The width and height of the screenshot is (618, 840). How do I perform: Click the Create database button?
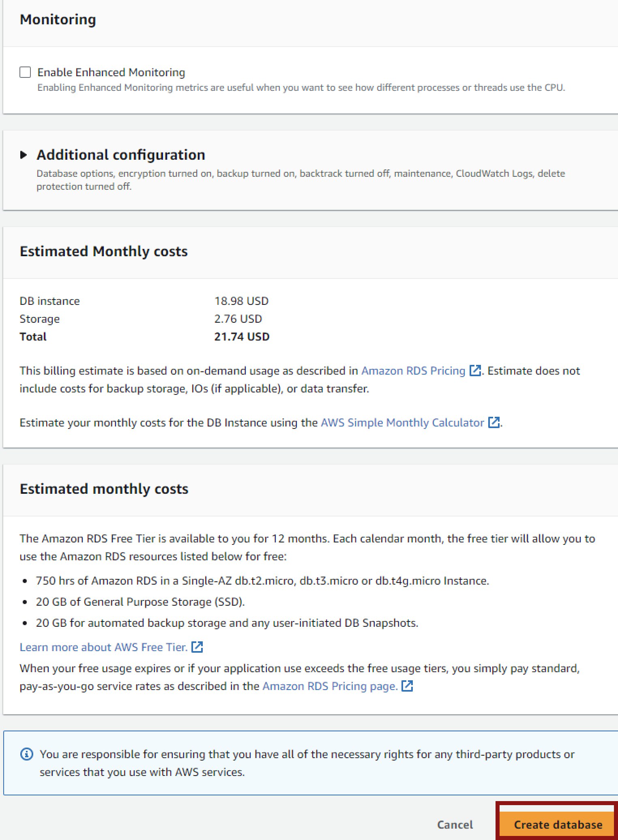point(558,825)
